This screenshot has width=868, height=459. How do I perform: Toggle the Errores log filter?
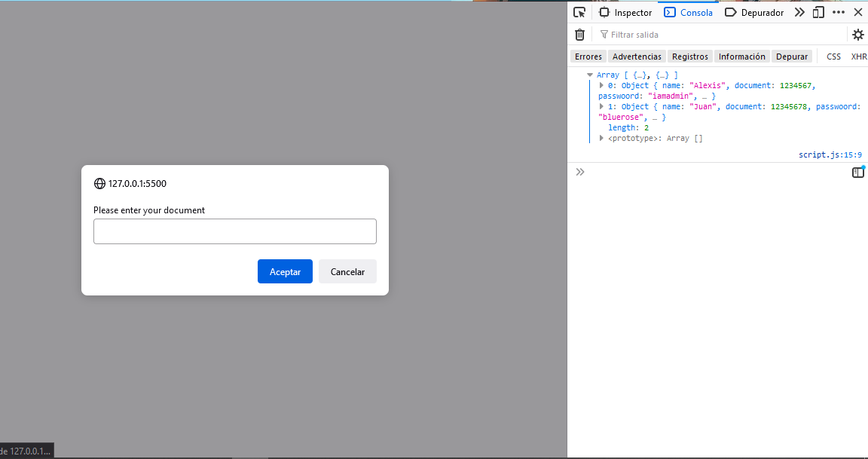[588, 56]
